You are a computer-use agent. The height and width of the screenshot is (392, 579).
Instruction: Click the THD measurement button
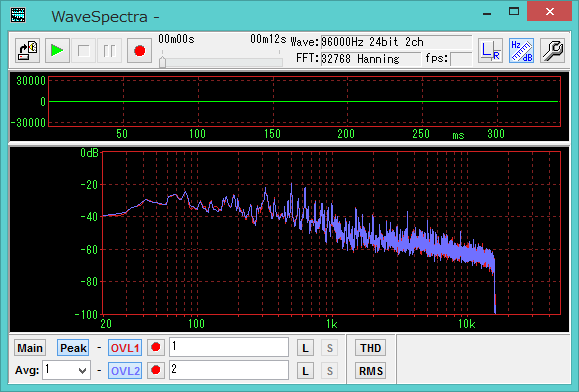click(x=370, y=348)
